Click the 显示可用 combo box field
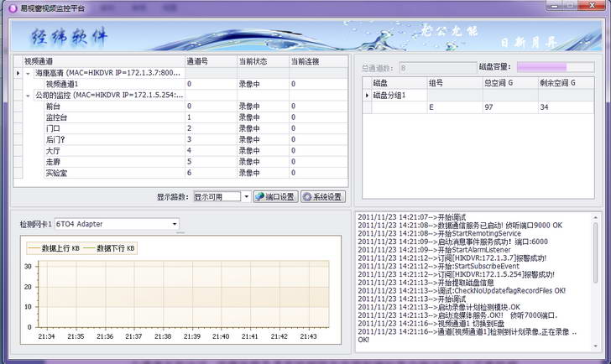The height and width of the screenshot is (364, 611). point(217,197)
